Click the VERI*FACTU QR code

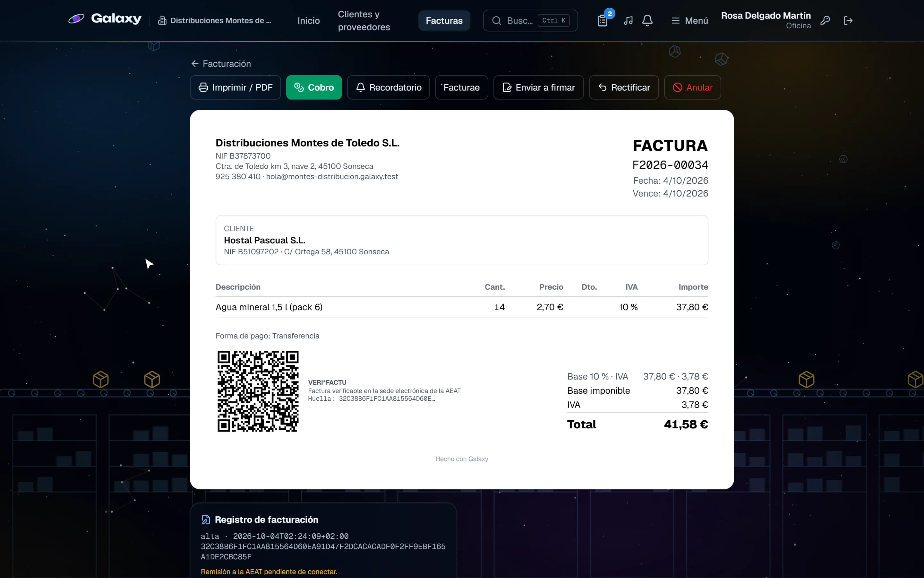(258, 391)
